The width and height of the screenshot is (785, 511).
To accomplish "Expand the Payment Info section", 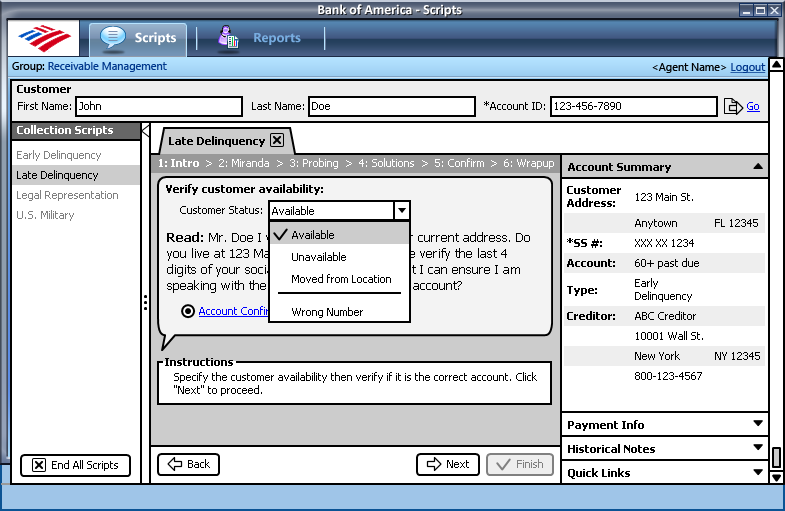I will pos(758,424).
